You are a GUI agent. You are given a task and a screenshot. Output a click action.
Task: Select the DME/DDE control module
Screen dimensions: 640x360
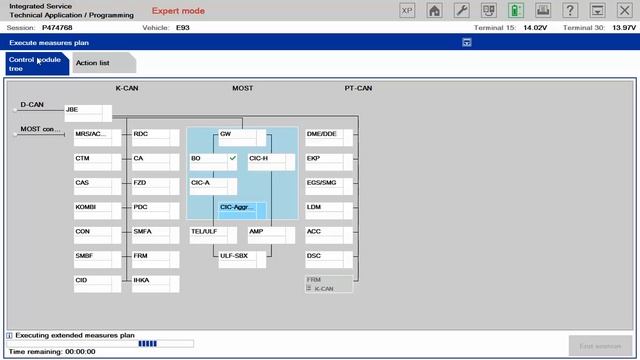point(329,138)
